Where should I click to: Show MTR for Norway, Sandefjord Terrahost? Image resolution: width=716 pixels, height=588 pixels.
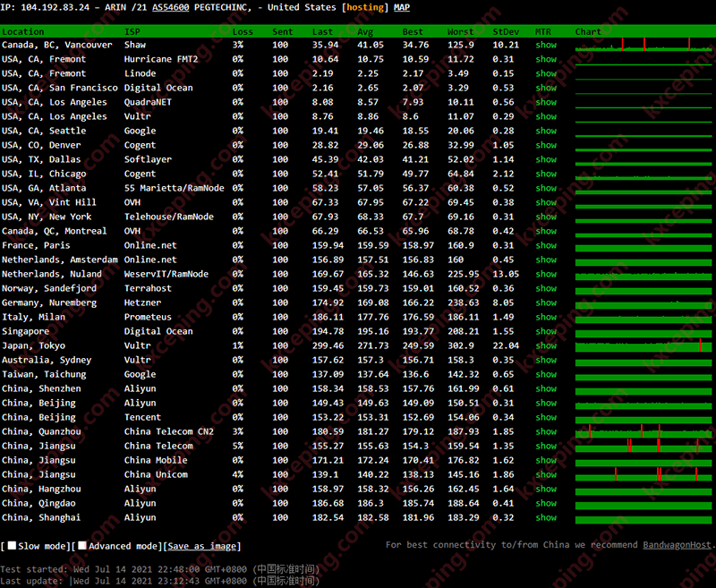(x=546, y=288)
